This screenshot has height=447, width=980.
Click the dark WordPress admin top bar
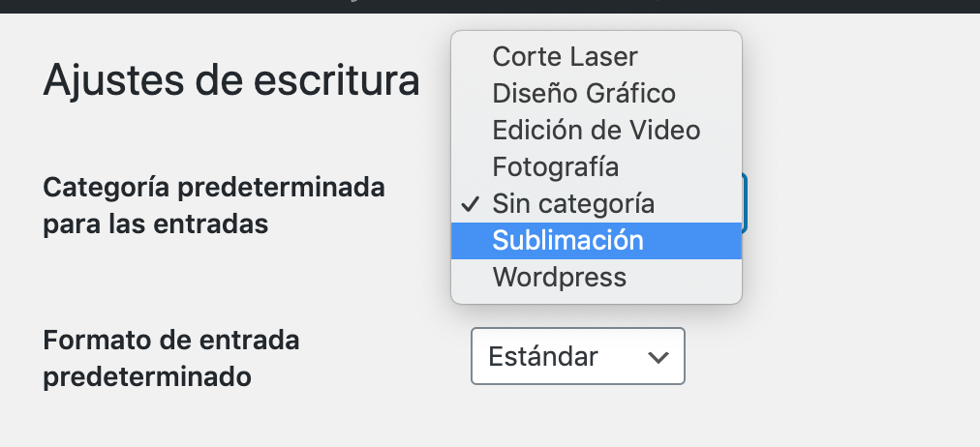pyautogui.click(x=490, y=6)
